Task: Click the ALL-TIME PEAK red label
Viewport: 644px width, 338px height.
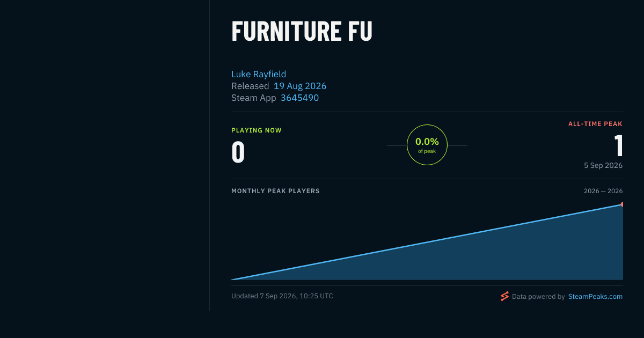Action: (x=595, y=124)
